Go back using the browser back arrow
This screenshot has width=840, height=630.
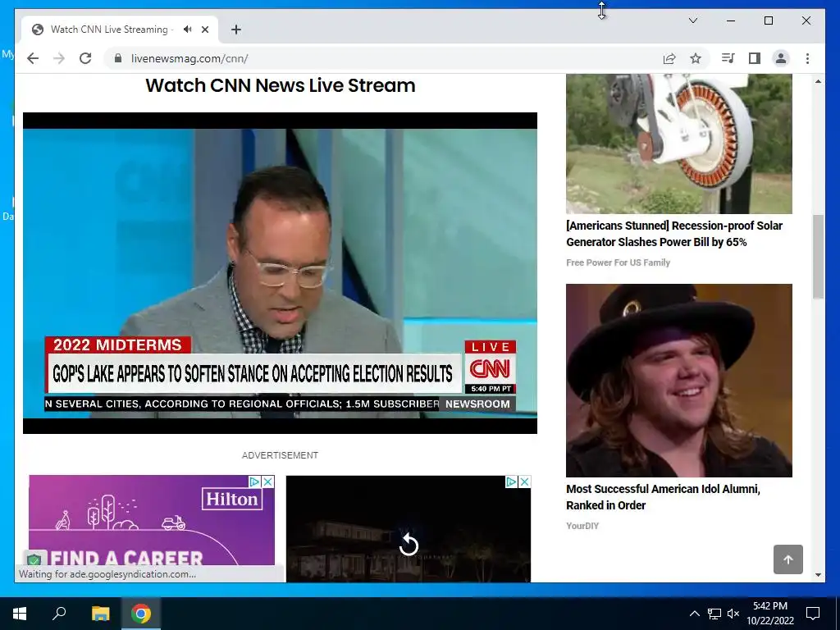coord(33,58)
